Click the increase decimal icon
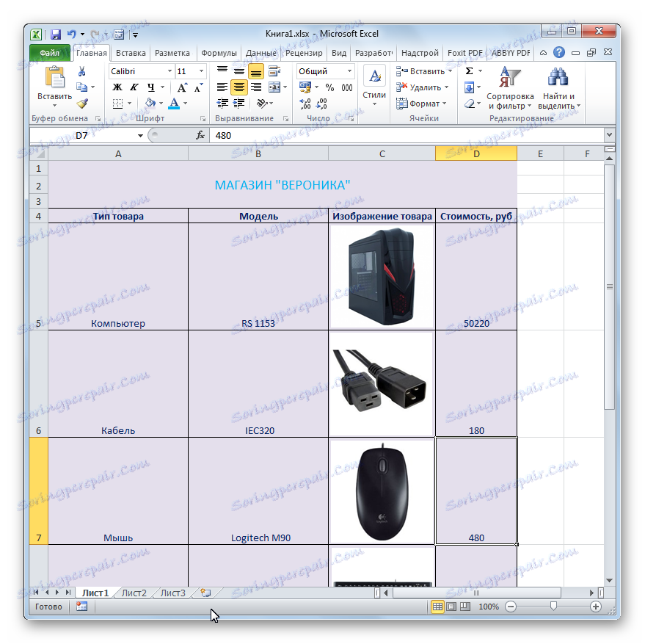 [305, 104]
